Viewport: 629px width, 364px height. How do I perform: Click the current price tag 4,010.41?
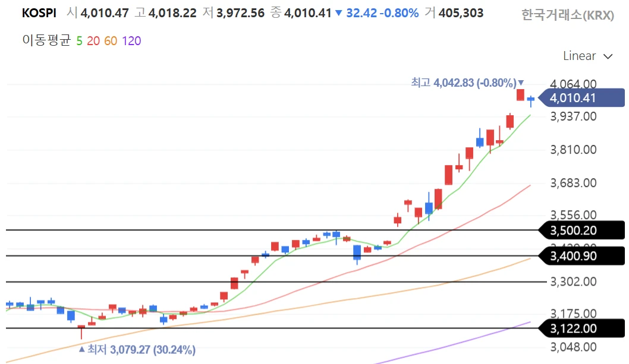[x=573, y=98]
